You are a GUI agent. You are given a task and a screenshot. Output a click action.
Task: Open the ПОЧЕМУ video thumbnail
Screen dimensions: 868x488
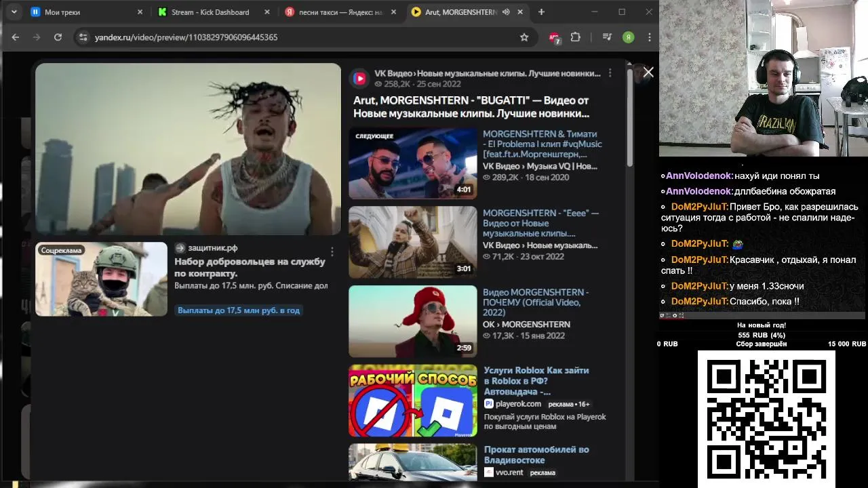click(x=412, y=321)
